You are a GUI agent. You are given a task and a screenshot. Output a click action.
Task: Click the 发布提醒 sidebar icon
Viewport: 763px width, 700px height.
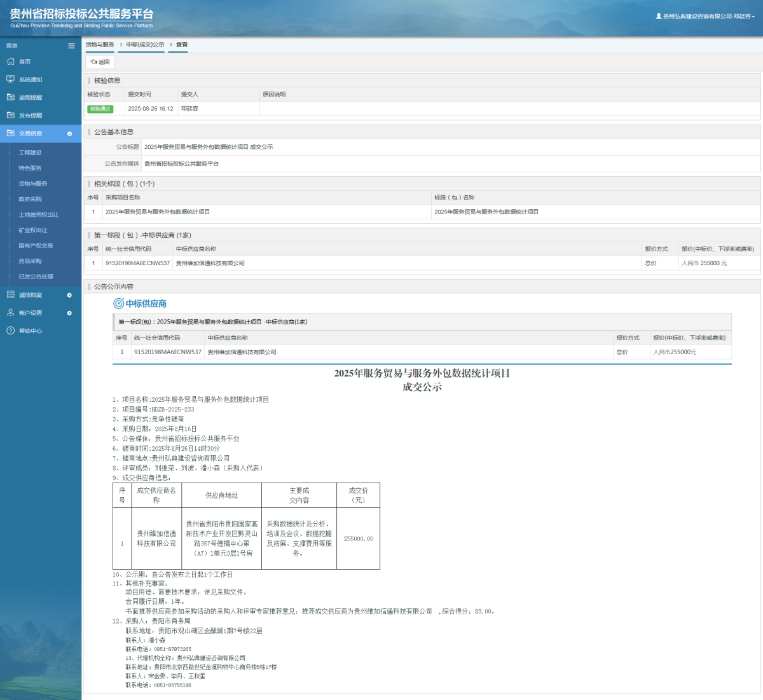(10, 115)
